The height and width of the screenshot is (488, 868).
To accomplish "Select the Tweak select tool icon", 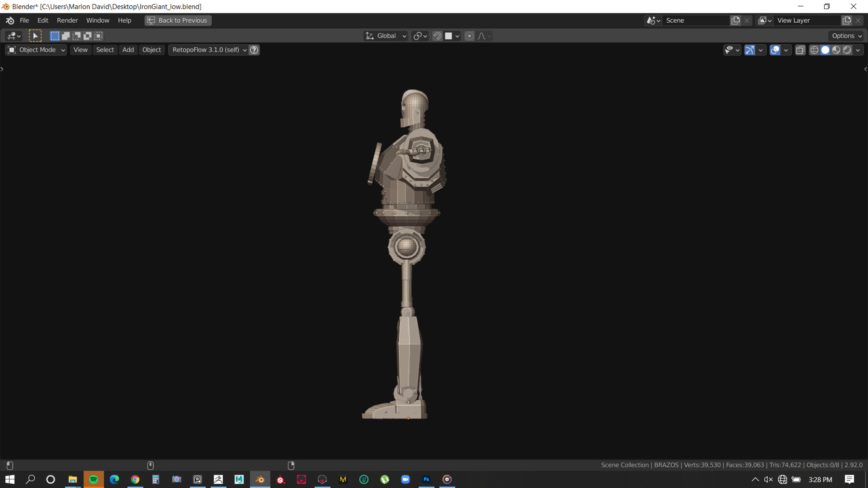I will (x=35, y=36).
